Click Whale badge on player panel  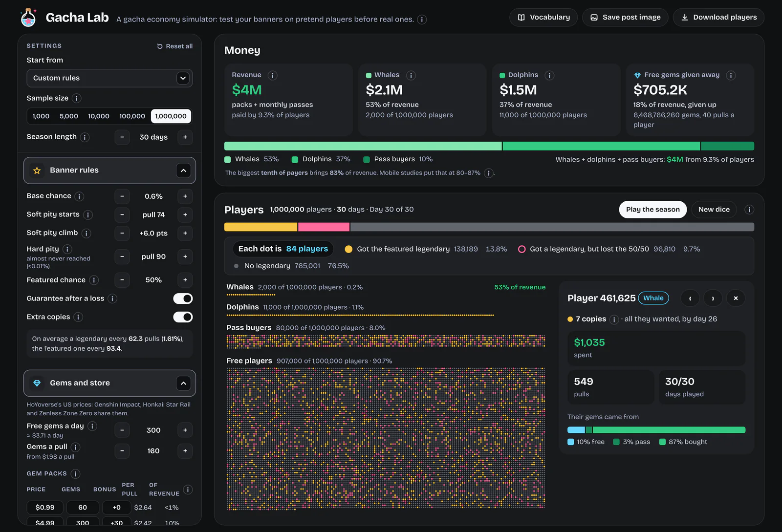coord(653,298)
